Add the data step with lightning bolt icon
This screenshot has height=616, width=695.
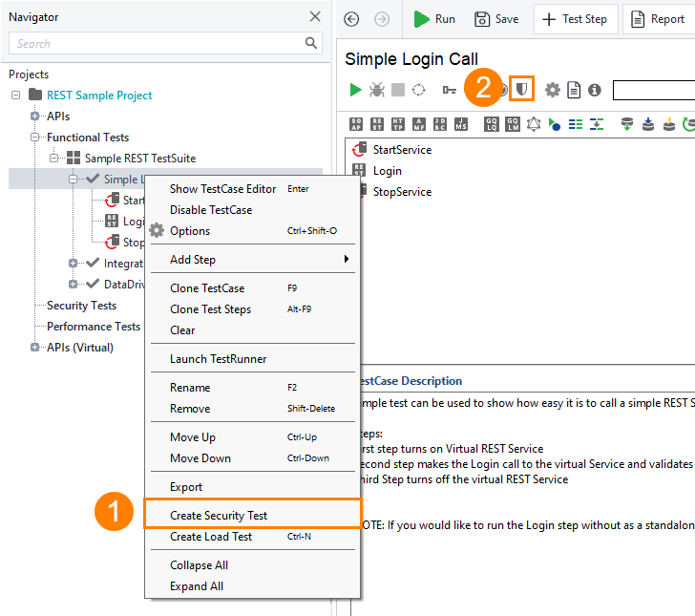[669, 124]
